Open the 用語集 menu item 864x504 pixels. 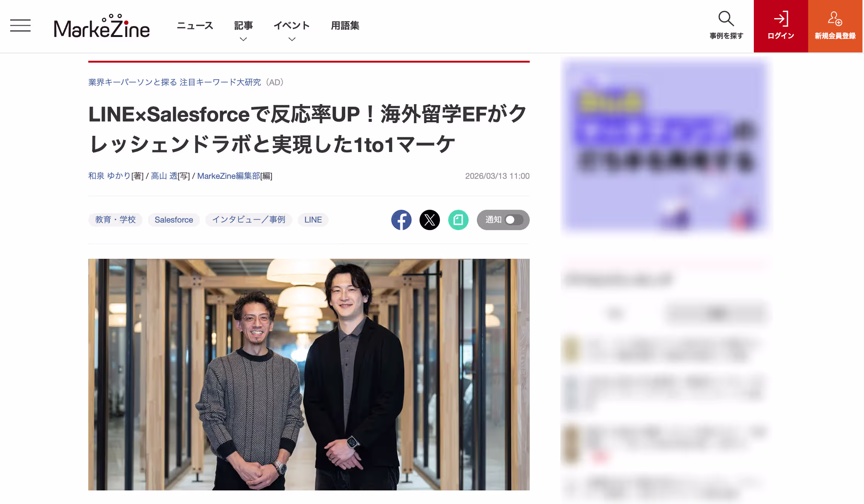(x=345, y=26)
